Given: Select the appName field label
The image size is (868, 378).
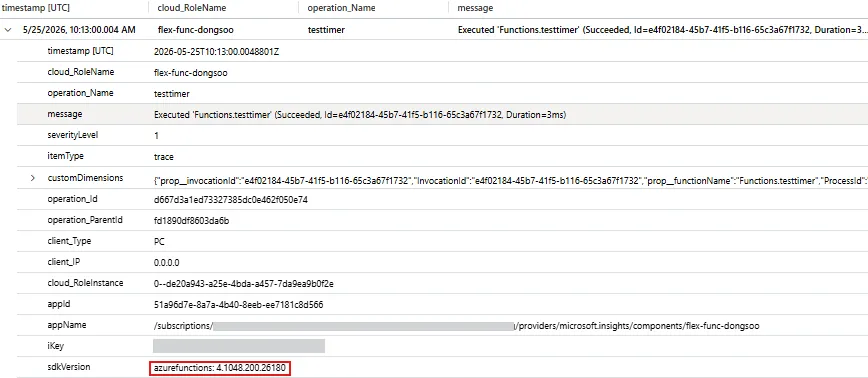Looking at the screenshot, I should tap(67, 325).
